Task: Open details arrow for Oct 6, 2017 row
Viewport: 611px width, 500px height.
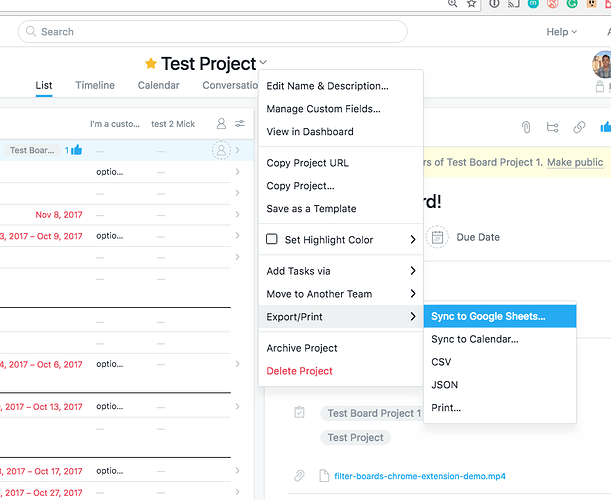Action: click(237, 364)
